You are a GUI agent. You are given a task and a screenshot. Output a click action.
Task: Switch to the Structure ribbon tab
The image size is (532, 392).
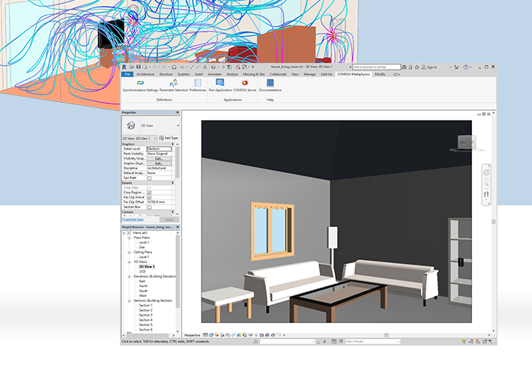tap(166, 74)
